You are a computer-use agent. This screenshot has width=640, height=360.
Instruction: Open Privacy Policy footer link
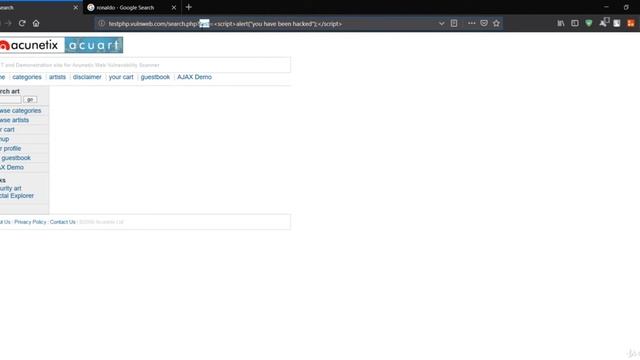click(30, 222)
